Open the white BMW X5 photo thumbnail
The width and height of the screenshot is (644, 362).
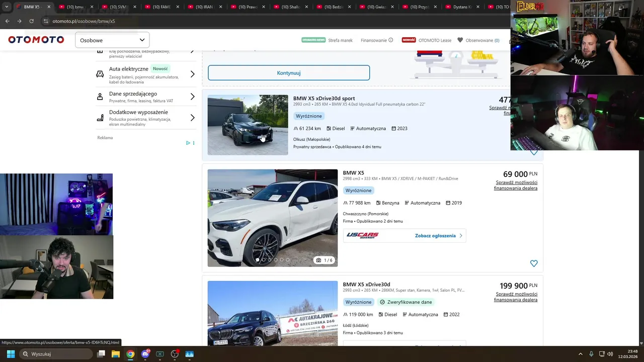tap(273, 218)
